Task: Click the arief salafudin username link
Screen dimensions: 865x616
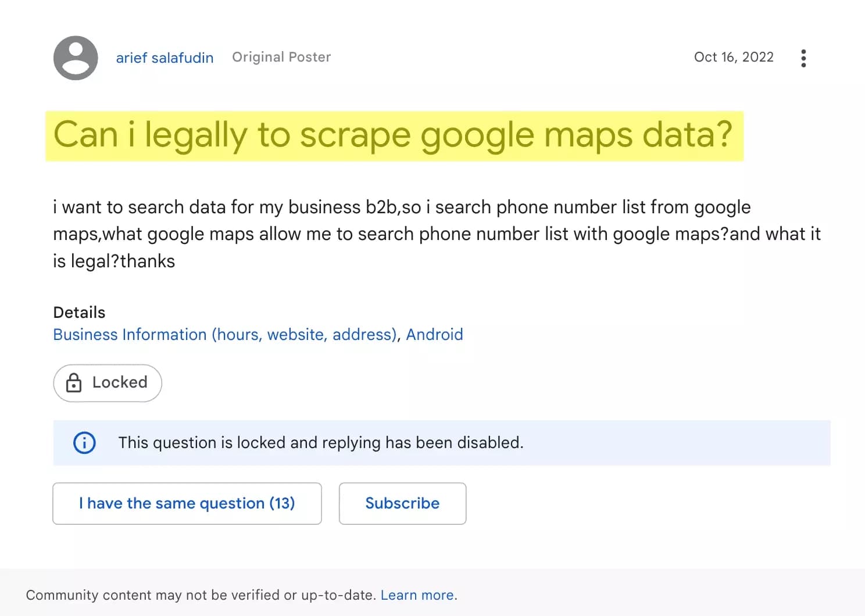Action: 165,58
